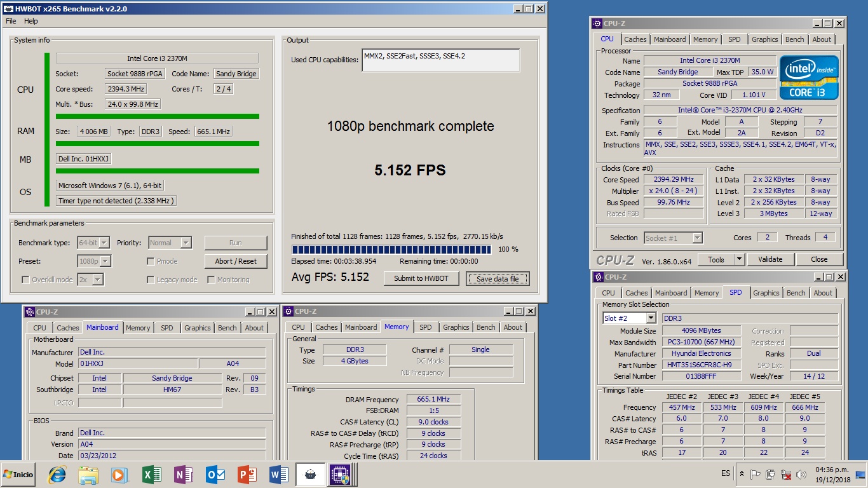Click Submit to HWBOT button
The image size is (868, 488).
click(x=421, y=278)
